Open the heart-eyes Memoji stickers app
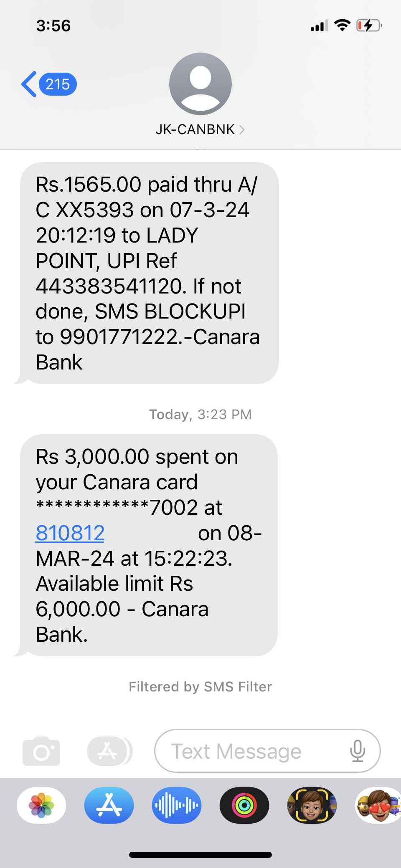 378,805
